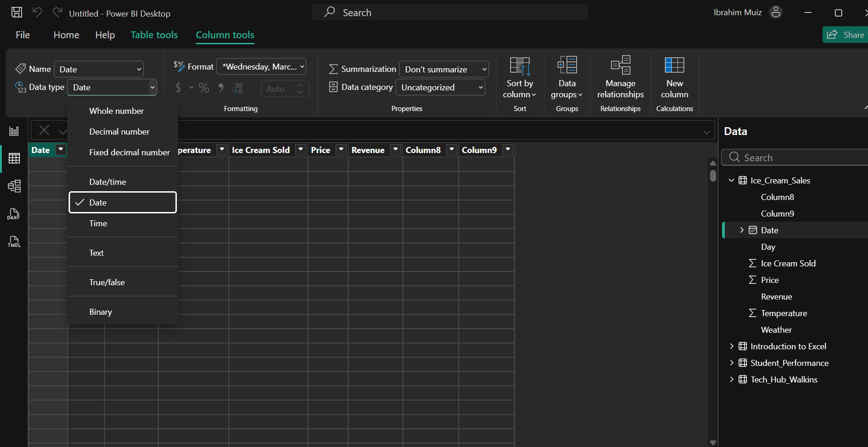
Task: Click the percentage format icon
Action: point(204,88)
